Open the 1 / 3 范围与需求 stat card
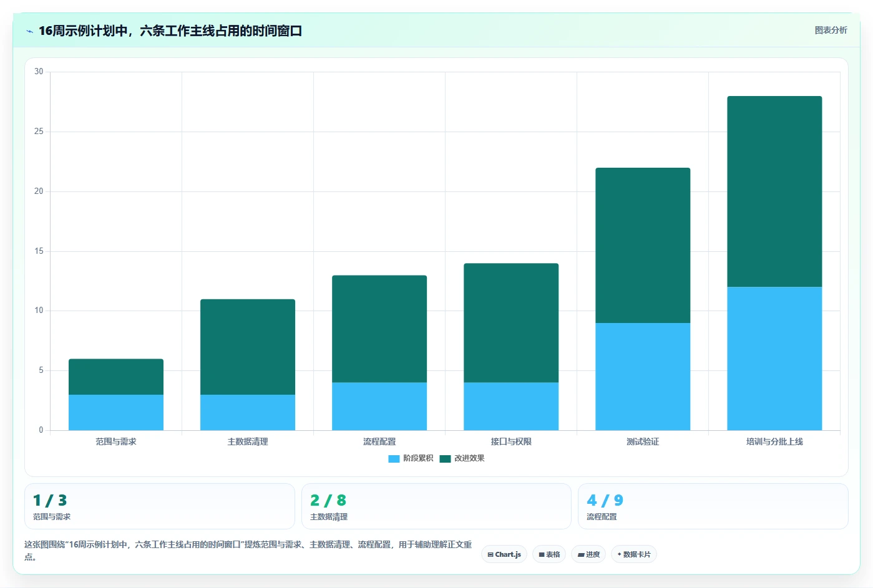Image resolution: width=873 pixels, height=588 pixels. (160, 506)
